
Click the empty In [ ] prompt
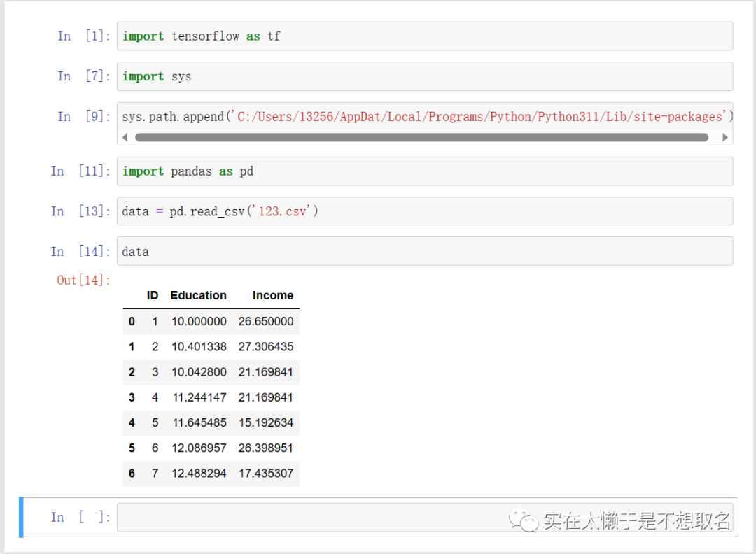pyautogui.click(x=80, y=518)
